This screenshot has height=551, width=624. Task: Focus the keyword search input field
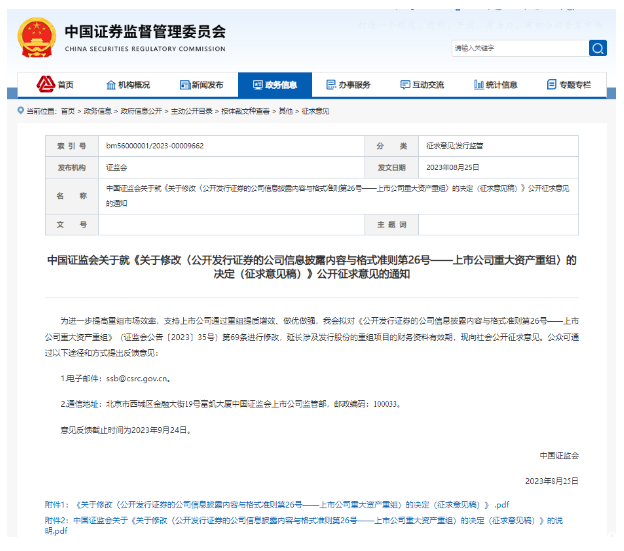[x=518, y=47]
